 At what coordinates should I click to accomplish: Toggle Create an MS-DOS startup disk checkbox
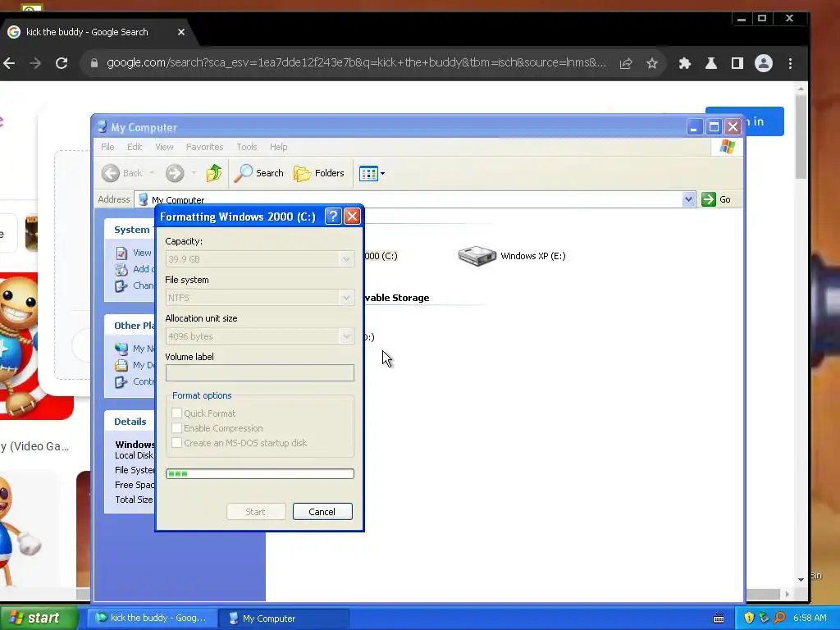click(176, 442)
